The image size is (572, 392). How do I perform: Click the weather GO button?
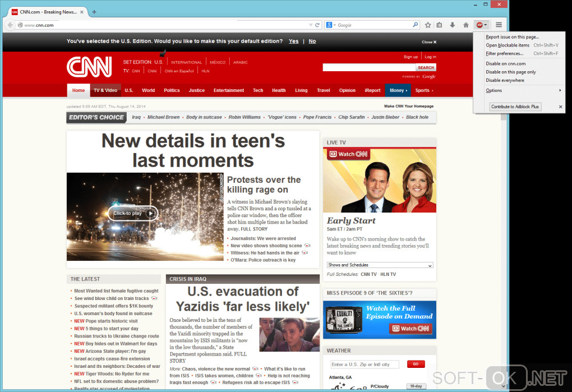(416, 364)
